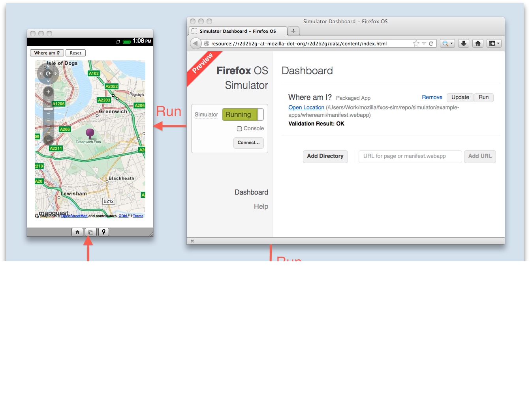Click the map zoom in plus button

[x=48, y=92]
